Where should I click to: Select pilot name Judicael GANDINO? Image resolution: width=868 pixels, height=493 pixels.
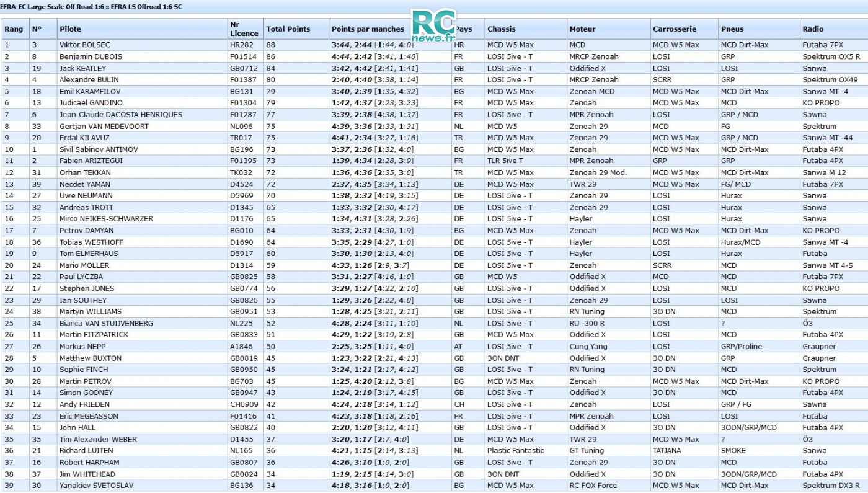pos(91,103)
